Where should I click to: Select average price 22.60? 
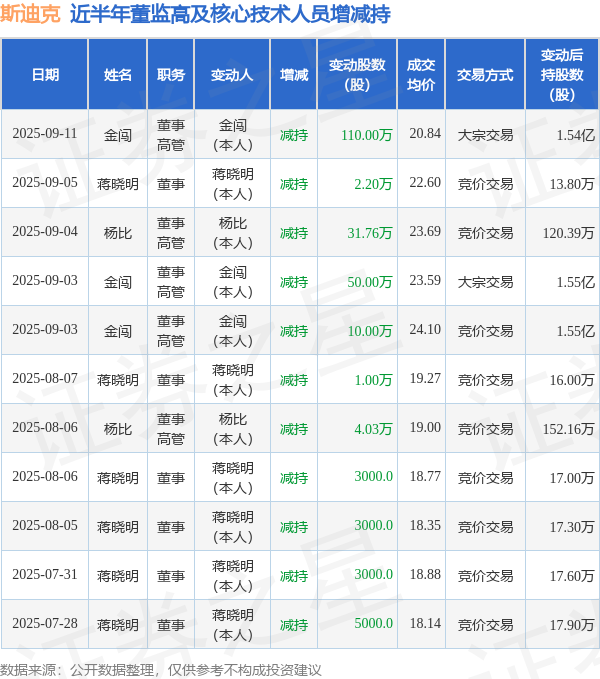point(425,182)
